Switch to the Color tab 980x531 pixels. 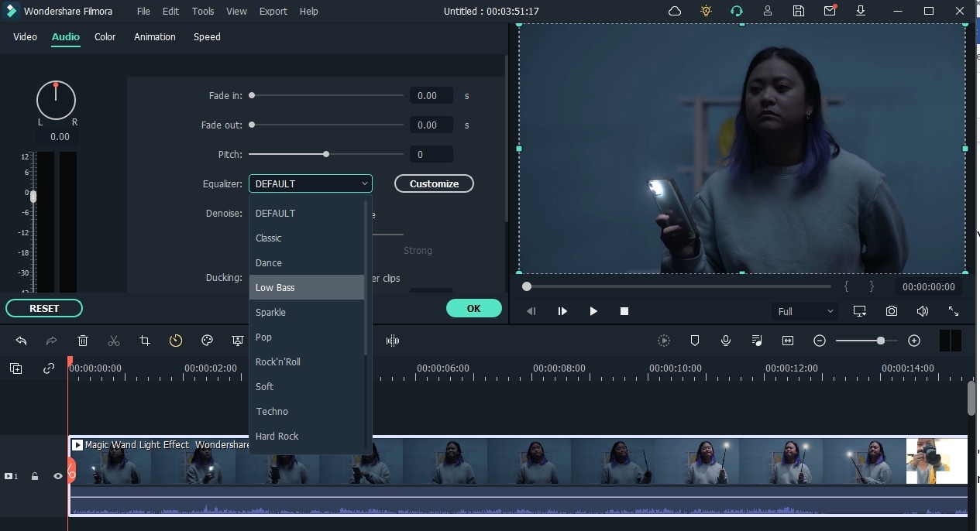(105, 36)
